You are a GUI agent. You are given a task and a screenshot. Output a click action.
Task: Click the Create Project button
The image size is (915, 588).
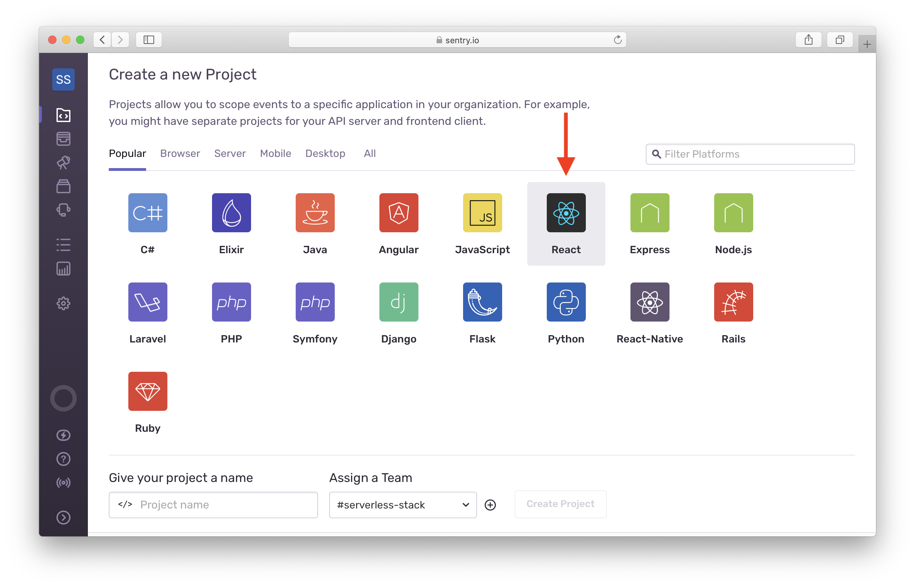(x=560, y=504)
